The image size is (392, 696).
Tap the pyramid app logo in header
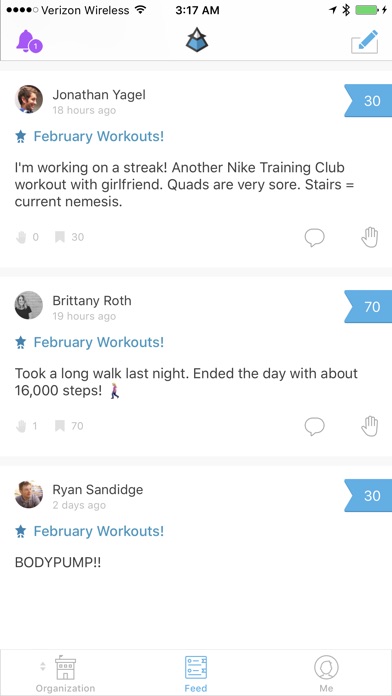[197, 41]
